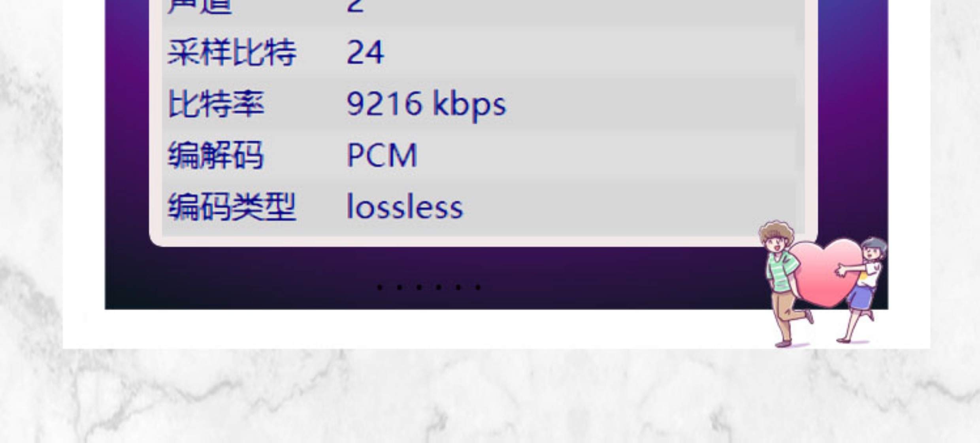Select the last pagination dot
This screenshot has width=980, height=443.
point(478,287)
